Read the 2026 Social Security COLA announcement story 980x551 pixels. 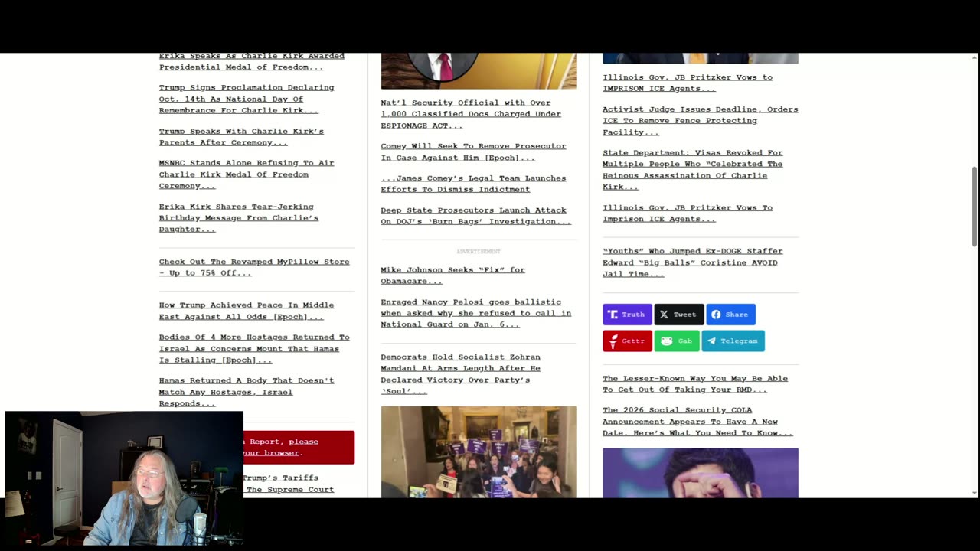click(697, 422)
